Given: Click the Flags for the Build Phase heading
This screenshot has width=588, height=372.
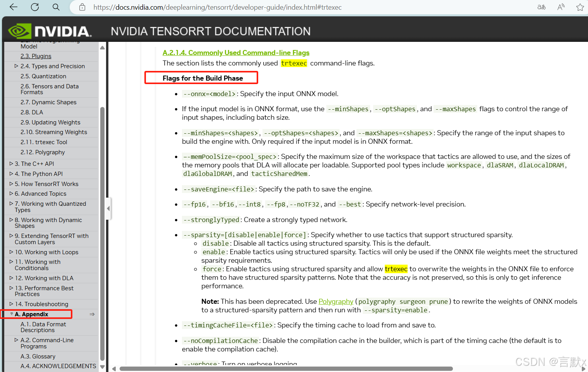Looking at the screenshot, I should coord(203,78).
